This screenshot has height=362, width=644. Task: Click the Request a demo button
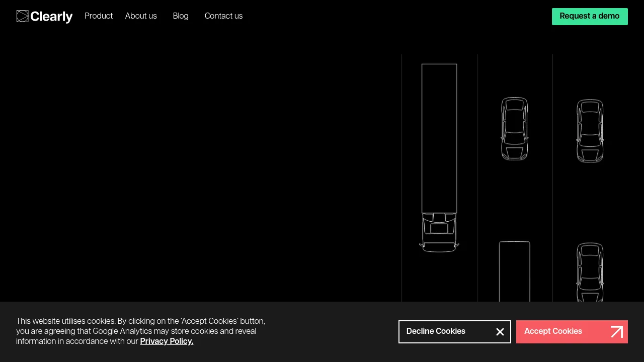(590, 17)
